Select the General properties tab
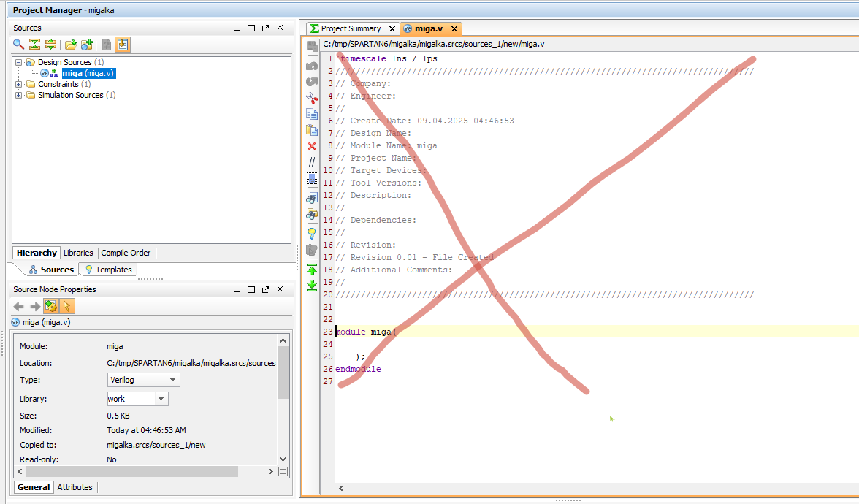This screenshot has height=504, width=859. click(x=34, y=487)
